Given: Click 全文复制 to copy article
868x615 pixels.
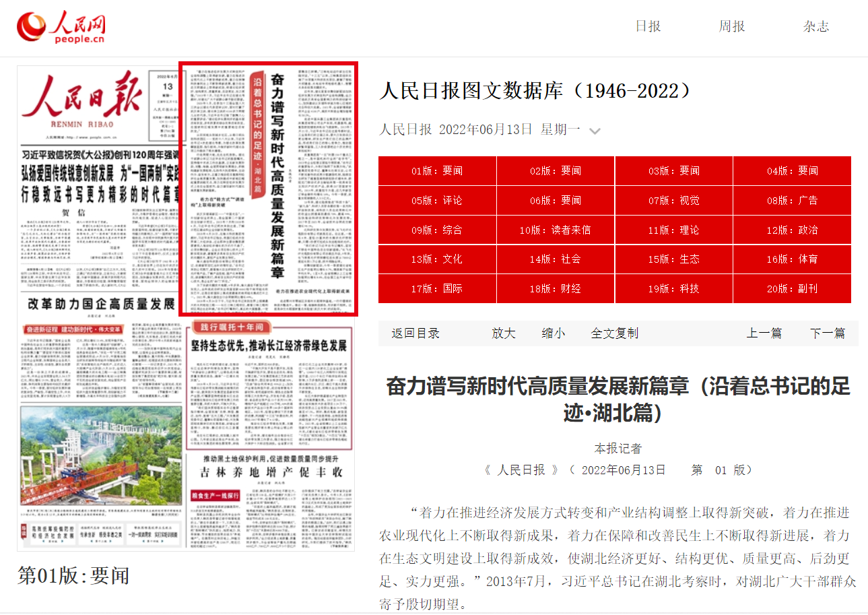Looking at the screenshot, I should [x=614, y=333].
